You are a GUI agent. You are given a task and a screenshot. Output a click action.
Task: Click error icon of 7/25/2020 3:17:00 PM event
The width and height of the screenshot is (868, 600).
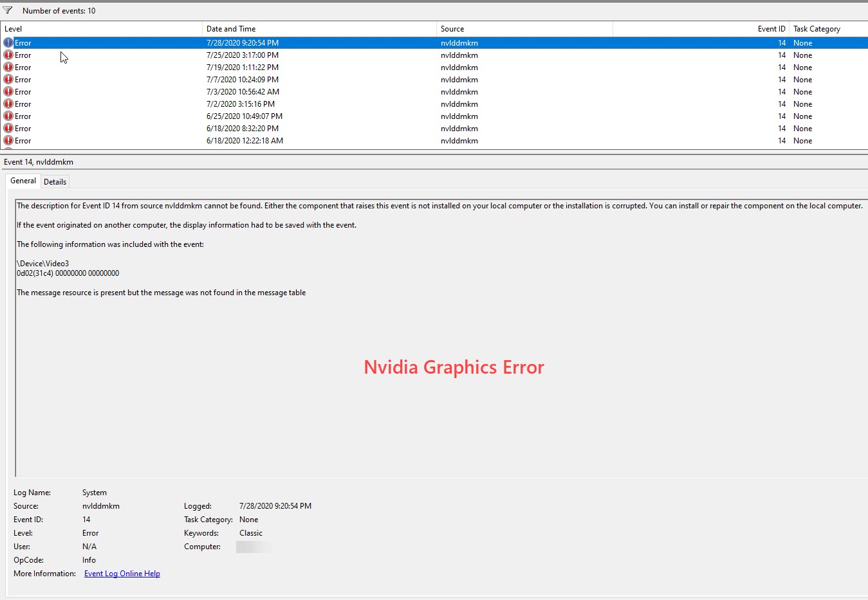8,55
